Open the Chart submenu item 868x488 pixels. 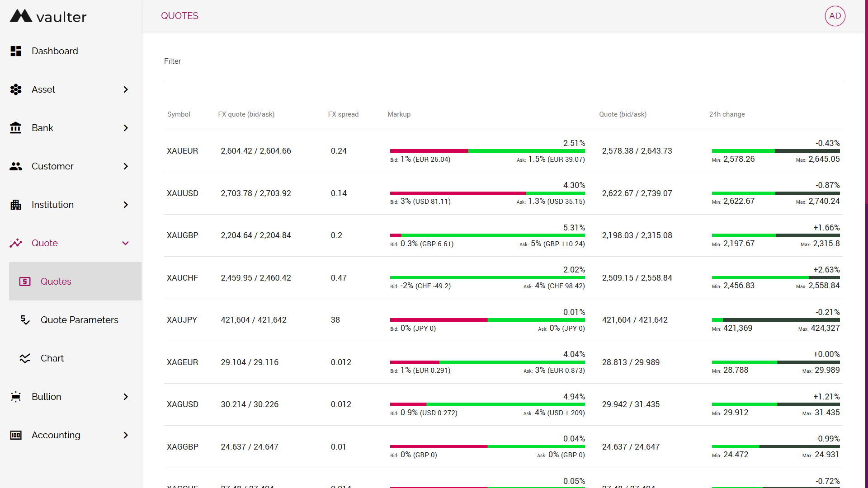coord(75,358)
